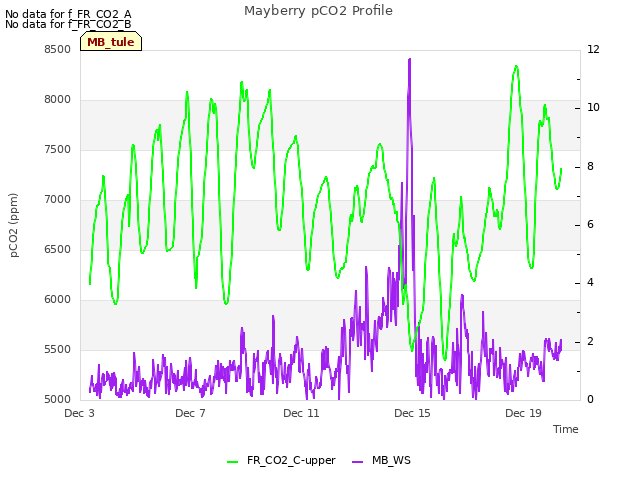This screenshot has height=480, width=640.
Task: Click the 5000 left axis value
Action: (58, 399)
